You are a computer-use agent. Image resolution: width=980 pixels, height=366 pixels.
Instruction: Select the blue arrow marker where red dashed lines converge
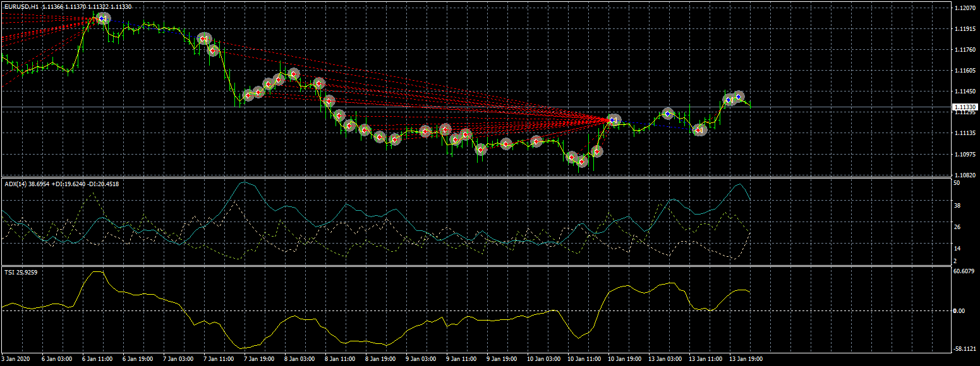[x=614, y=119]
